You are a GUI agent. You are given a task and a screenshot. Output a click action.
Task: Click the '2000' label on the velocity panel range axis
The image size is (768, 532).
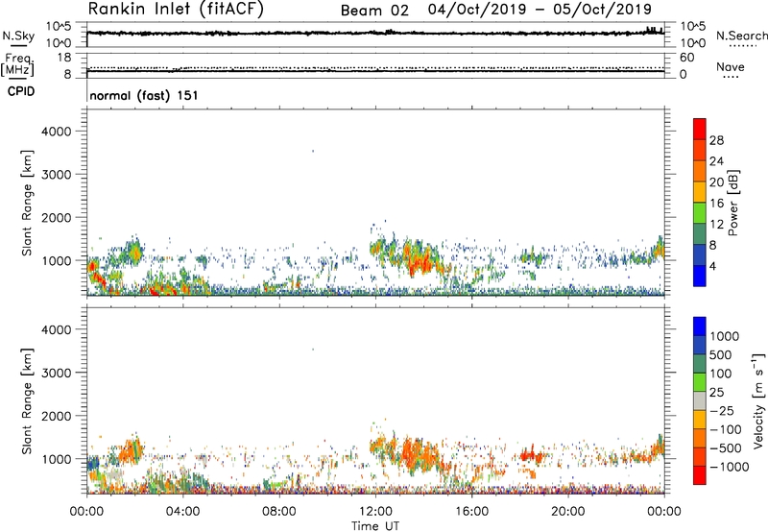(57, 416)
